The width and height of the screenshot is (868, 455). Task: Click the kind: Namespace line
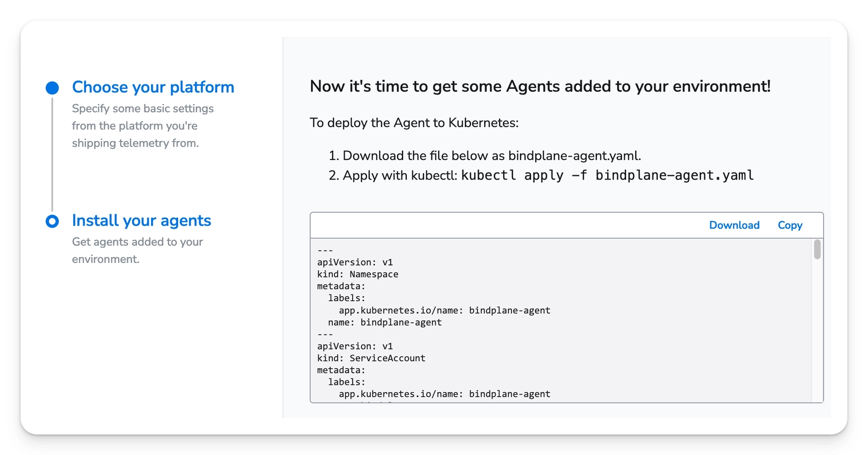[x=357, y=274]
